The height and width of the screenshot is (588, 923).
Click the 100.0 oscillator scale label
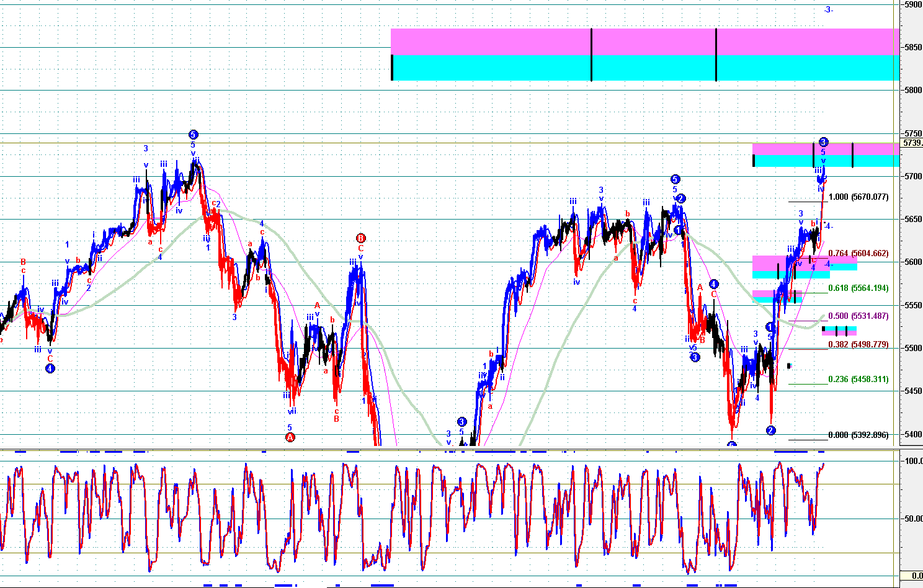(x=913, y=461)
